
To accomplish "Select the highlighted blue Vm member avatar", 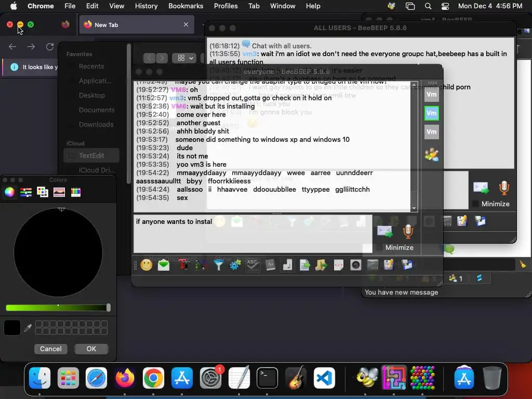I will pyautogui.click(x=432, y=113).
